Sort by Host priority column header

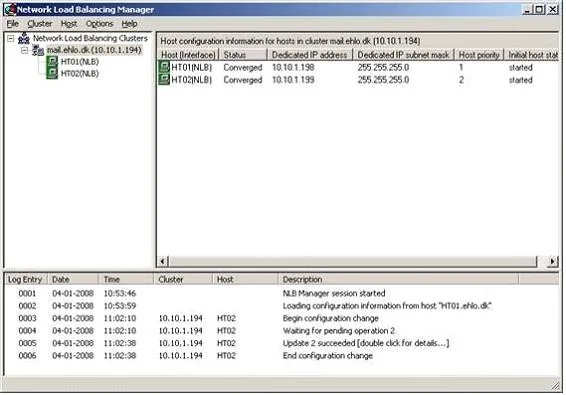click(479, 55)
